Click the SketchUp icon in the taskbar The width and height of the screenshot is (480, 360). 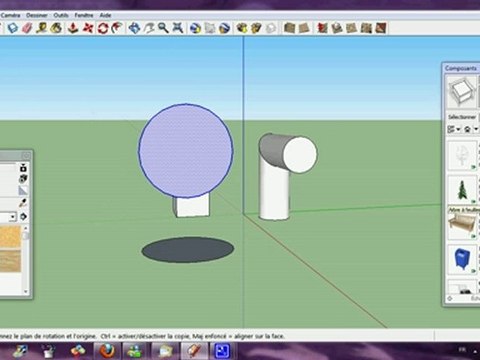point(194,351)
